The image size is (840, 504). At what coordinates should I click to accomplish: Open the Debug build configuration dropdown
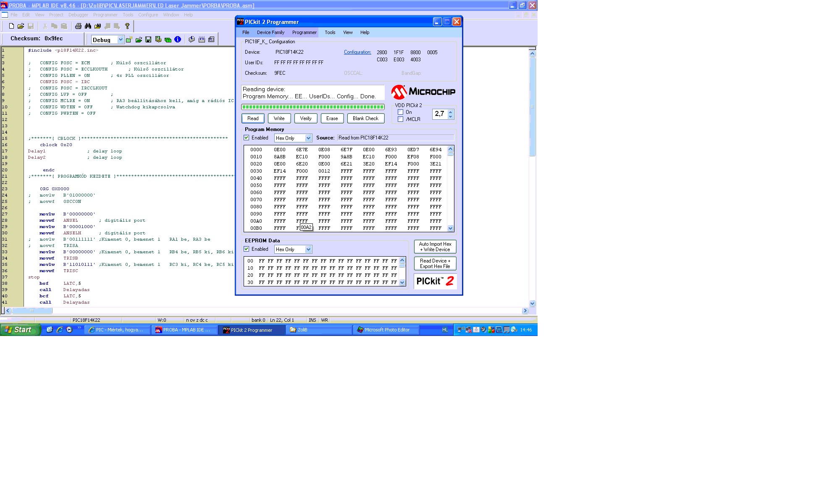coord(121,39)
